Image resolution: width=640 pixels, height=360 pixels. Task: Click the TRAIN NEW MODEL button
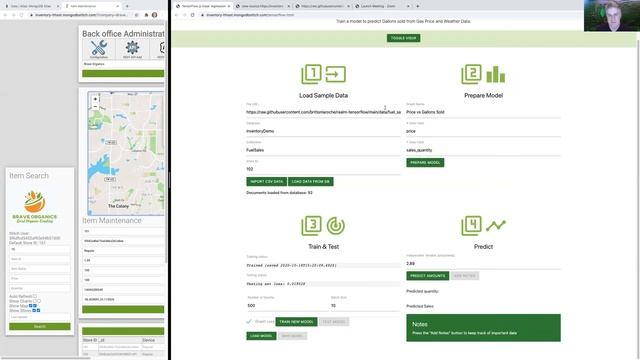pos(296,322)
